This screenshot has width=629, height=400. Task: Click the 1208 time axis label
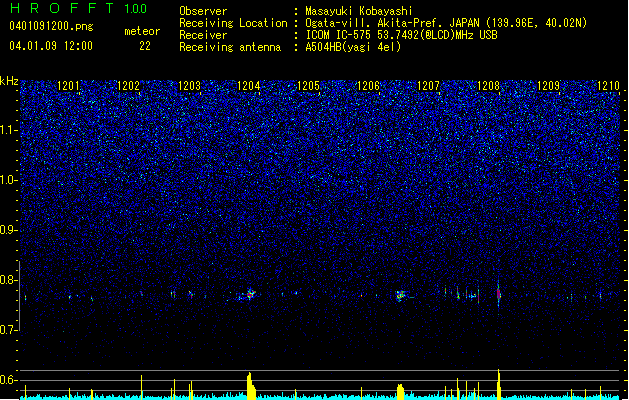[x=489, y=85]
